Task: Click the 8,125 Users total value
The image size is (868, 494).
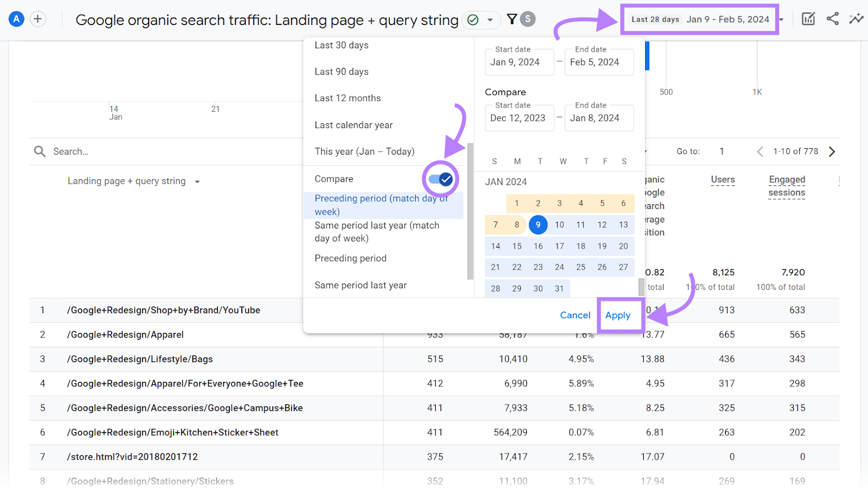Action: pyautogui.click(x=724, y=273)
